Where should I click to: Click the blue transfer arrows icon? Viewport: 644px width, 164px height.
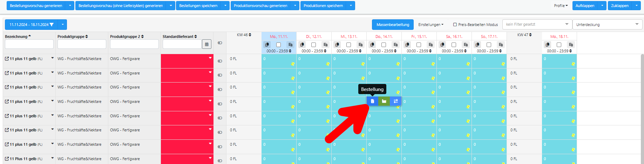coord(395,101)
